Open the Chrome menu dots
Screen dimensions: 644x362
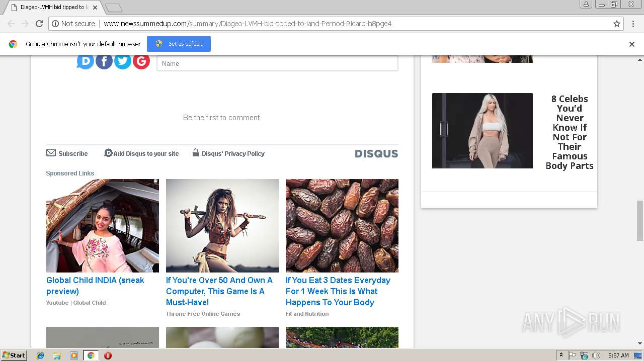coord(633,24)
